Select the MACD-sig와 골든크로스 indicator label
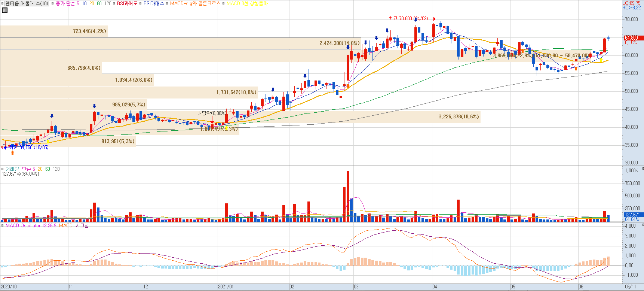Viewport: 644px width, 291px height. click(x=195, y=3)
